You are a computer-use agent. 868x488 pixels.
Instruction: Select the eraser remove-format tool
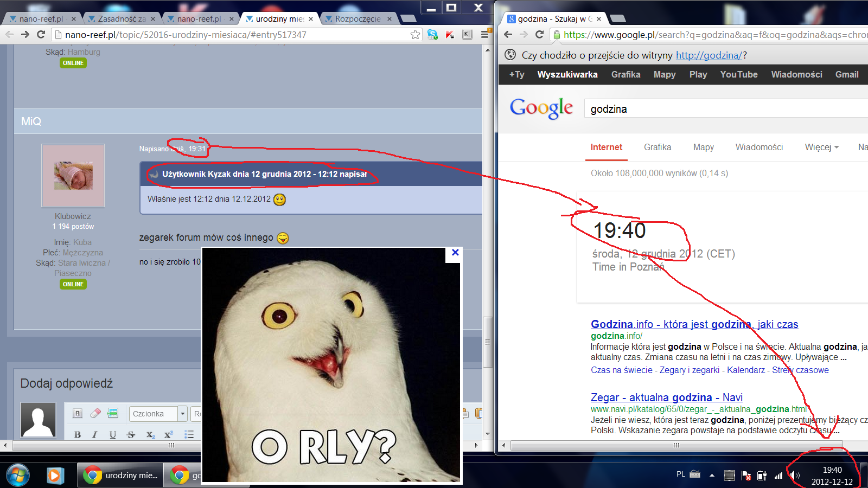[x=95, y=413]
